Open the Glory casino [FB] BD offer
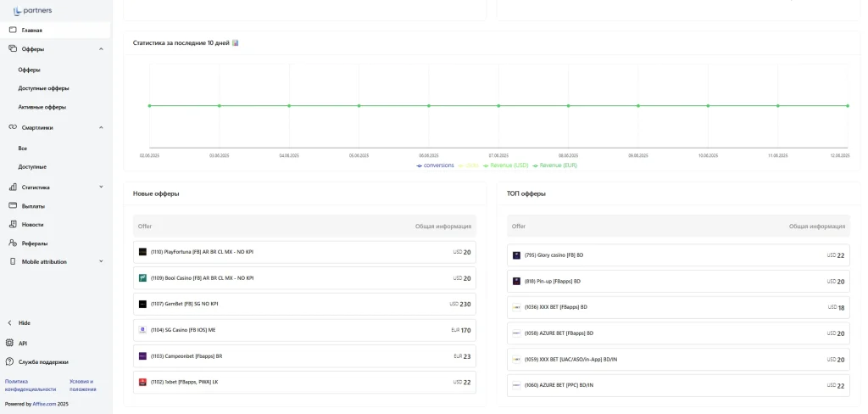This screenshot has width=868, height=414. pyautogui.click(x=678, y=255)
